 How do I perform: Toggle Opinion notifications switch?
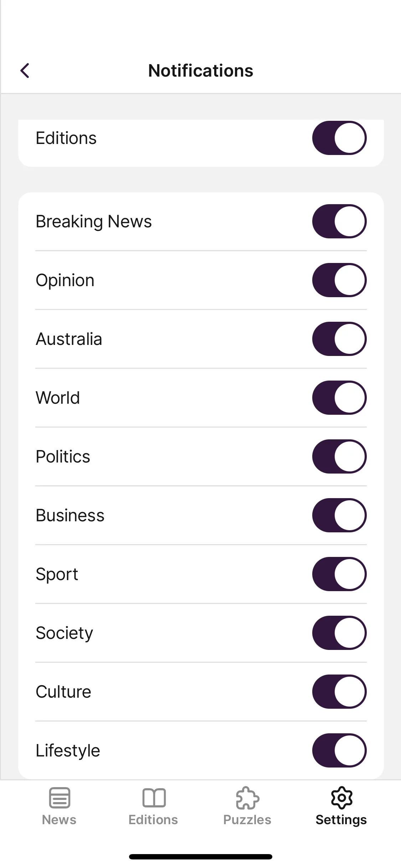pyautogui.click(x=339, y=280)
